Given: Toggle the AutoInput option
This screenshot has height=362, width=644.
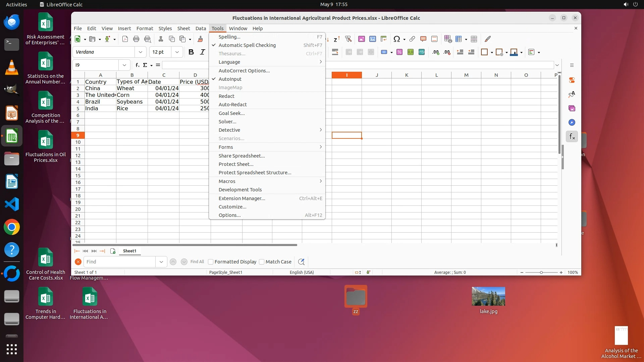Looking at the screenshot, I should [x=230, y=79].
